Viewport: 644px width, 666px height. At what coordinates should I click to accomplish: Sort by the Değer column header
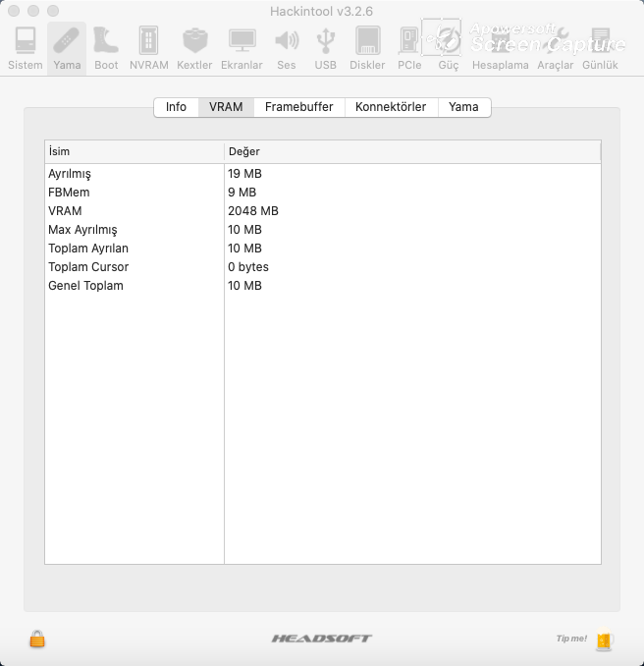coord(412,151)
